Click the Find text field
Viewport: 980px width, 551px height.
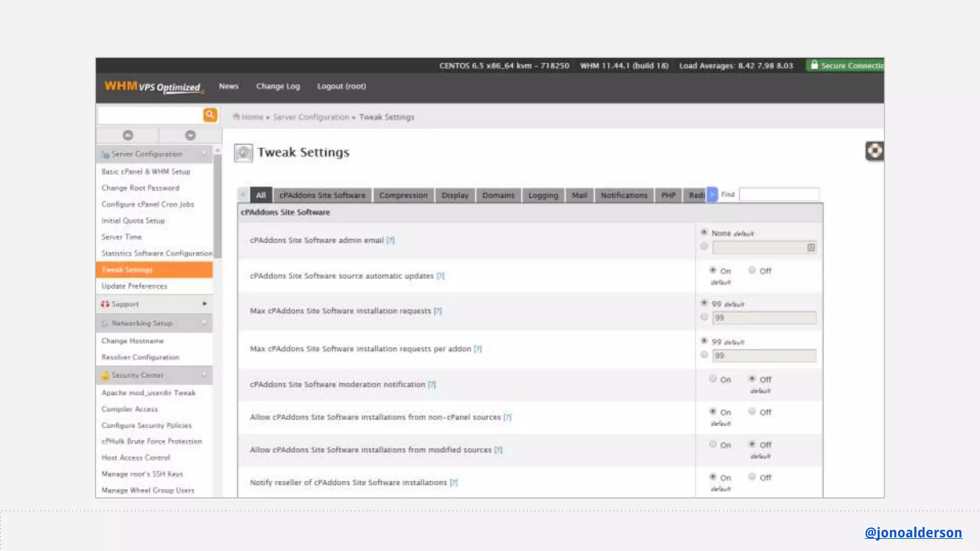click(779, 194)
